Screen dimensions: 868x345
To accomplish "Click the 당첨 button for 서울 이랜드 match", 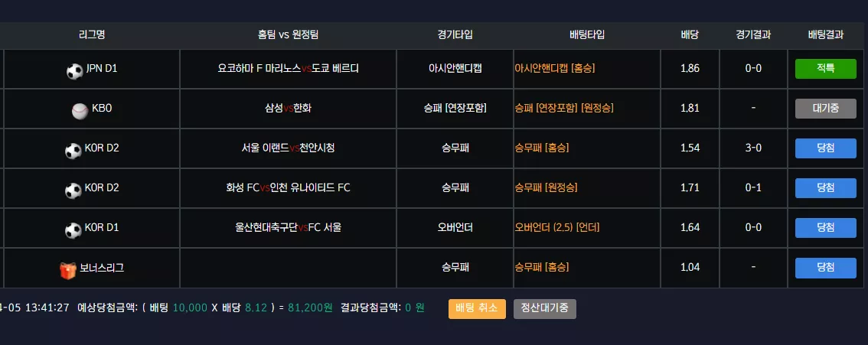I will pyautogui.click(x=825, y=148).
